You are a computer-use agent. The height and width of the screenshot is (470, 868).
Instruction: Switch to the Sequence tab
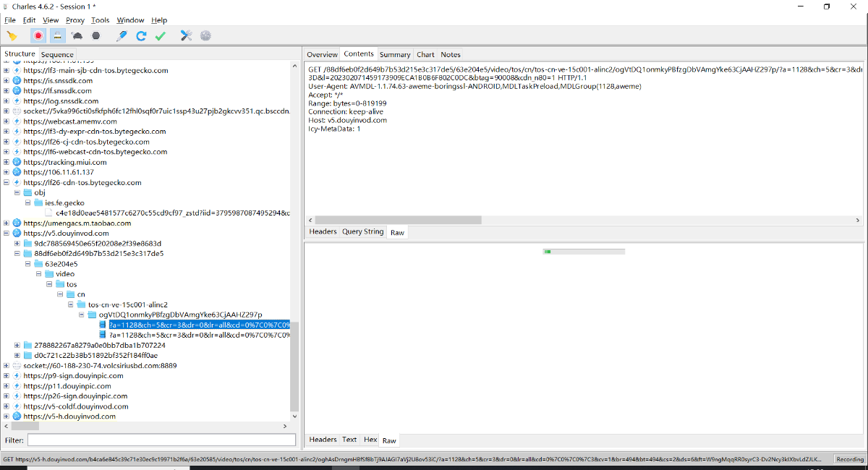pyautogui.click(x=57, y=54)
